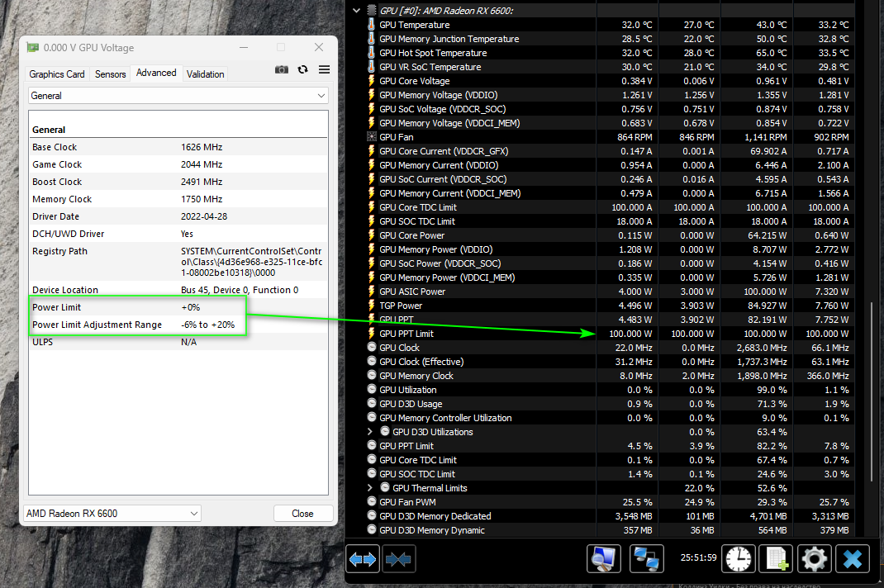884x588 pixels.
Task: Select the Base Clock row
Action: (x=178, y=147)
